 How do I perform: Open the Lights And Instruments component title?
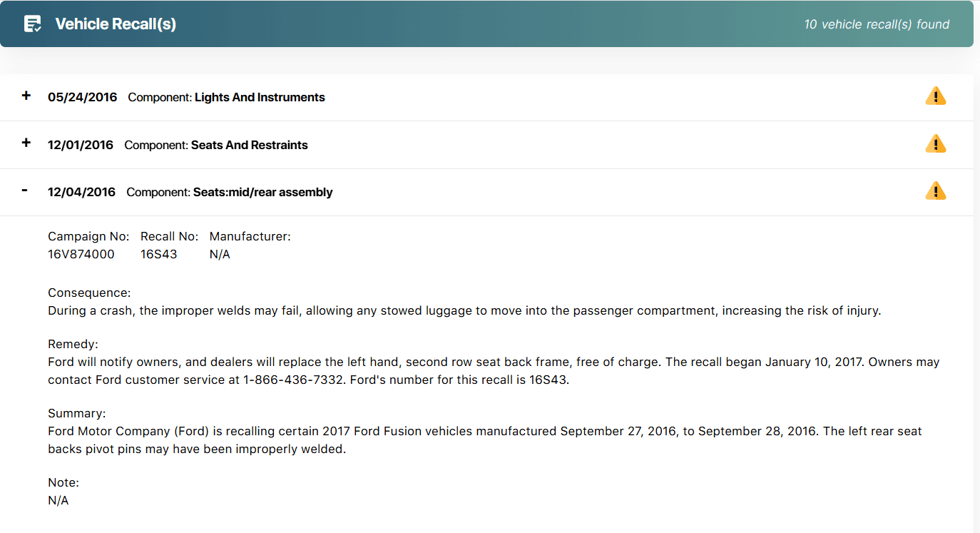(260, 97)
